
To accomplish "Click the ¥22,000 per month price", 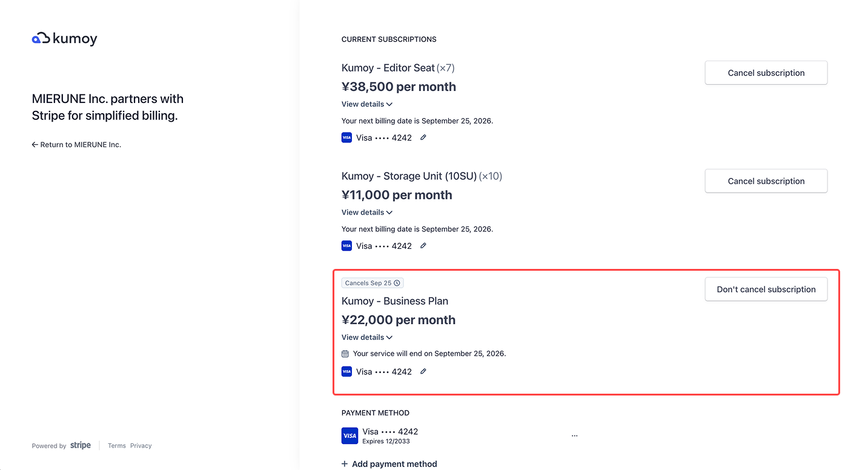I will (399, 320).
